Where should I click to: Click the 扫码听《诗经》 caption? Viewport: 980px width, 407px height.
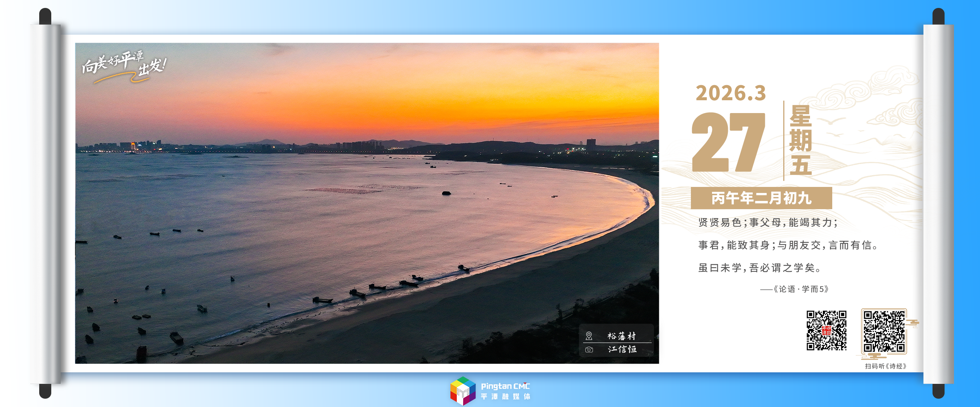click(x=886, y=366)
